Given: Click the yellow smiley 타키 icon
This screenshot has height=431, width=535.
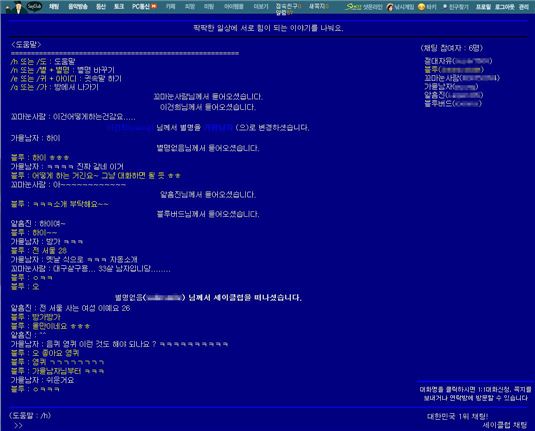Looking at the screenshot, I should [421, 7].
